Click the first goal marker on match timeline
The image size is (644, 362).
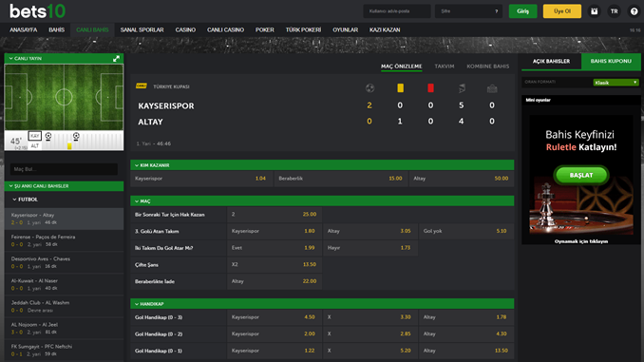[x=48, y=136]
